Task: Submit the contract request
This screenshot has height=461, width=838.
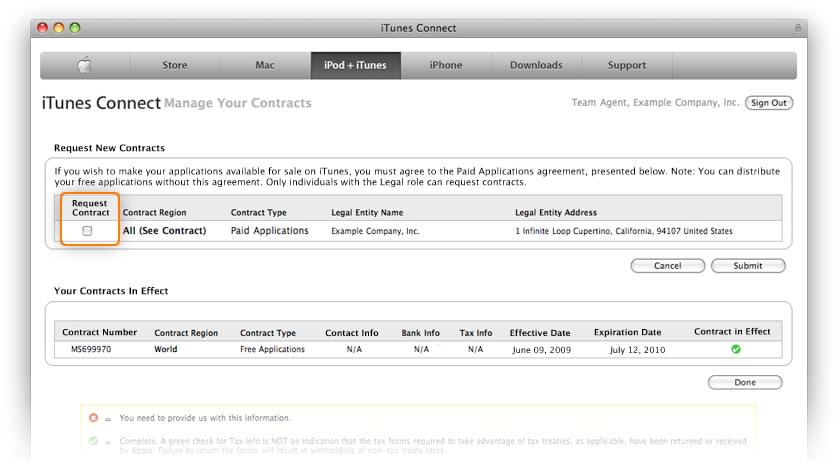Action: coord(748,265)
